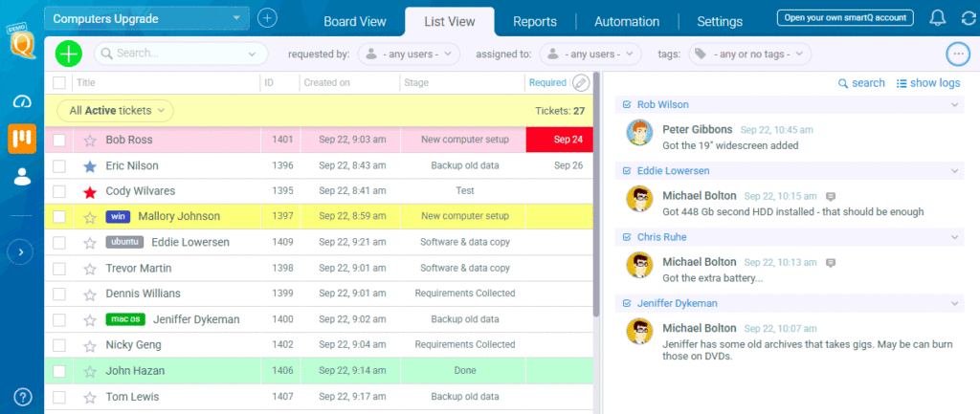Open the three-dot more options menu

(955, 54)
